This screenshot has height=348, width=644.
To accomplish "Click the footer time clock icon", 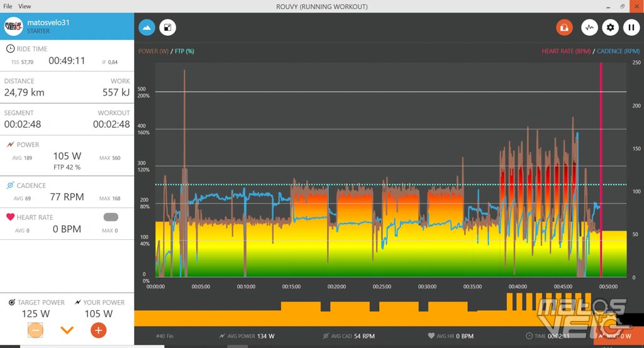I will coord(529,336).
